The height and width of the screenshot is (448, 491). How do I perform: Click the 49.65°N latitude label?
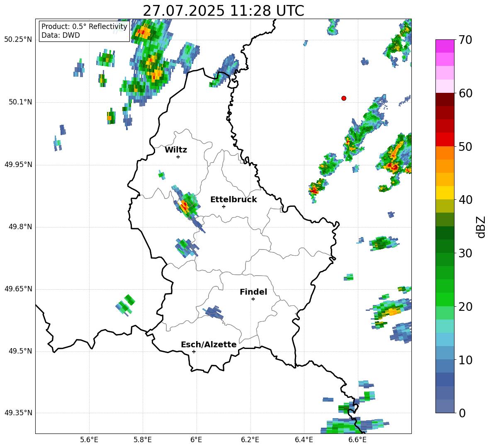[18, 289]
